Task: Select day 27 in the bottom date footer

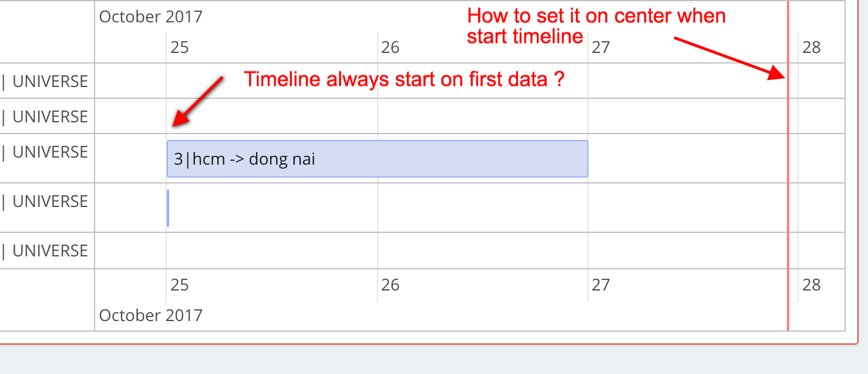Action: (601, 285)
